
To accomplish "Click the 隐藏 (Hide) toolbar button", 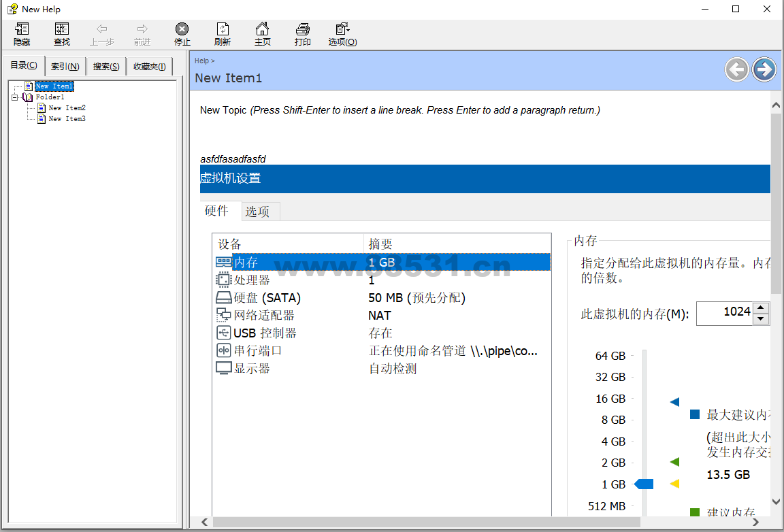I will [22, 34].
